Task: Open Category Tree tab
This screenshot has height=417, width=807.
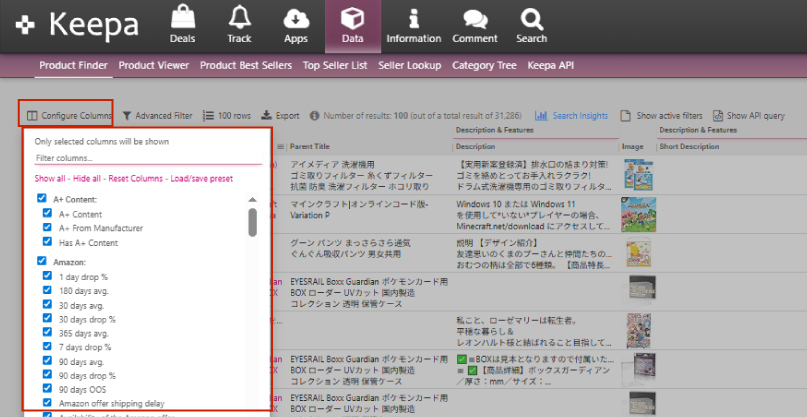Action: point(484,65)
